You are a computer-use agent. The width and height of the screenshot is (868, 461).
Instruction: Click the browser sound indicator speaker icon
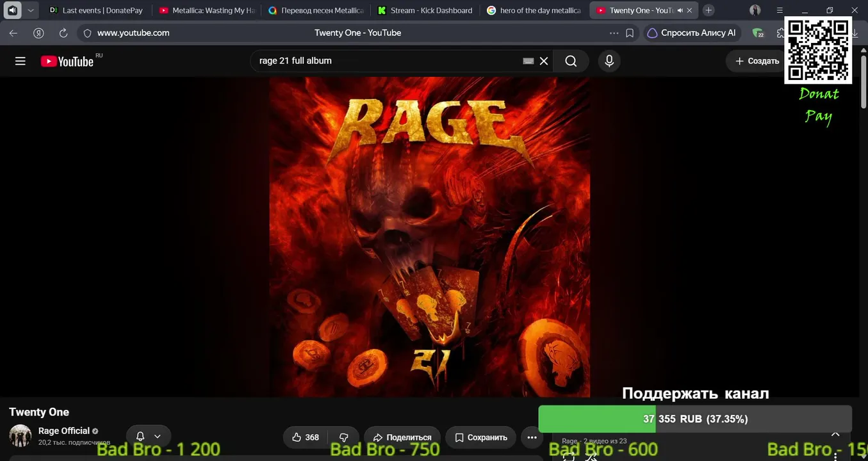coord(12,10)
